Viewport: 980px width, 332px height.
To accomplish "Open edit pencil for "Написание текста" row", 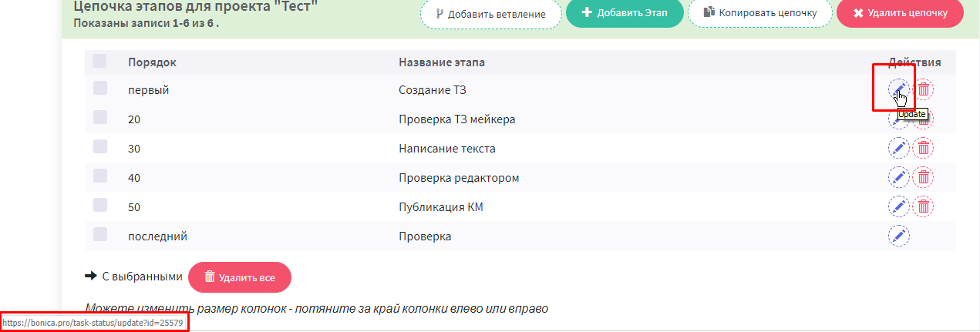I will pos(898,148).
